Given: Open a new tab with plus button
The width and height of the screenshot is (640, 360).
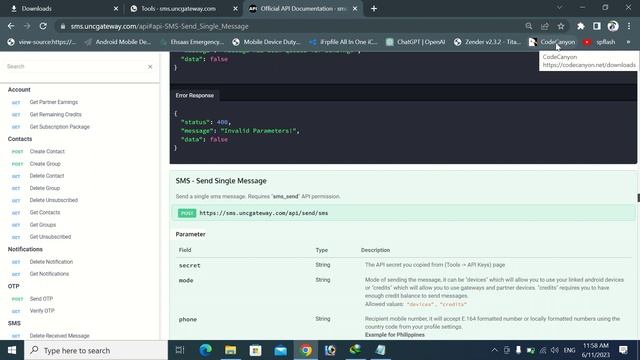Looking at the screenshot, I should click(x=374, y=9).
